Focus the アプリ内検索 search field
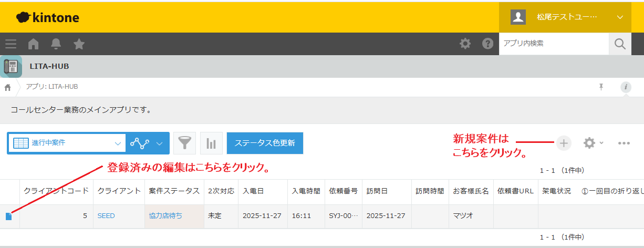Image resolution: width=644 pixels, height=248 pixels. [x=553, y=44]
